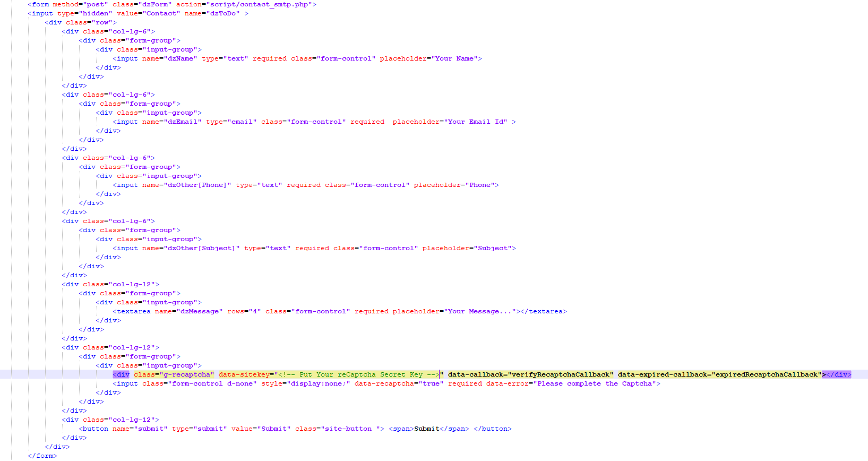Screen dimensions: 868x461
Task: Click the "expiredRecaptchaCallback" attribute value
Action: [766, 374]
